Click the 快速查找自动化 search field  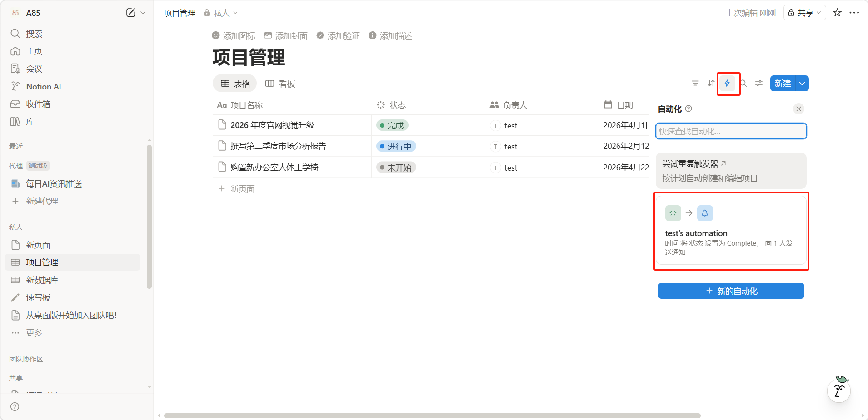click(731, 132)
